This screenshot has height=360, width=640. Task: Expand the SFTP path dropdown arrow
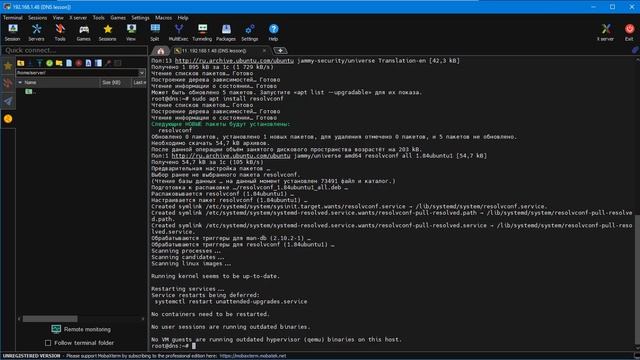(142, 73)
